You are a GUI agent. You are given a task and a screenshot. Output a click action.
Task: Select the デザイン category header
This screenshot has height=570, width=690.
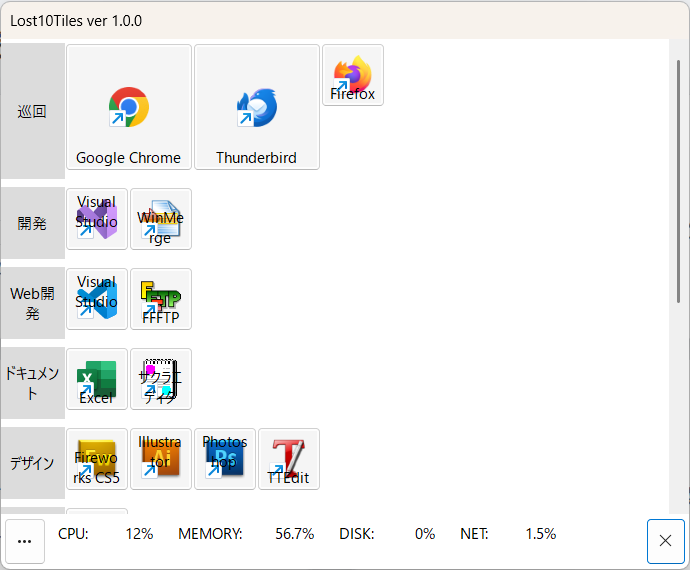(x=33, y=463)
